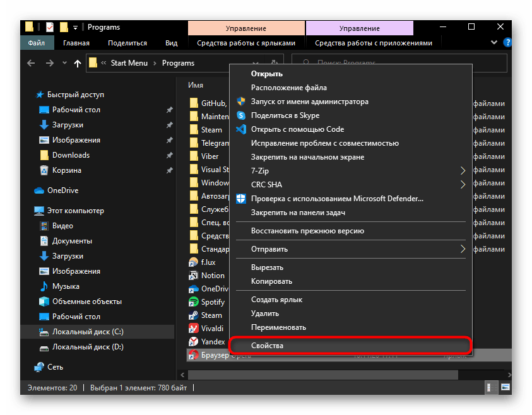Open the Viber folder
The image size is (532, 415).
(x=210, y=156)
